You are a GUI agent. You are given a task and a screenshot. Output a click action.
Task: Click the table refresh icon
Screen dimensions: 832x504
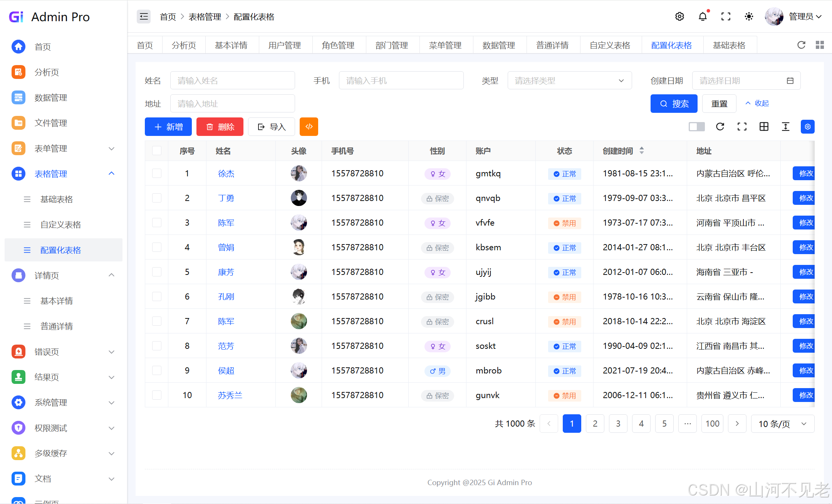pyautogui.click(x=720, y=127)
